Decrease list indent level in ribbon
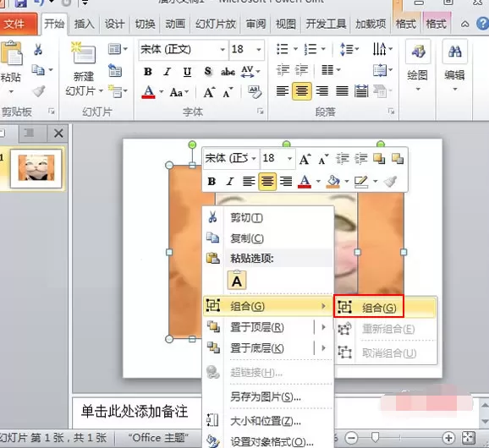Image resolution: width=489 pixels, height=448 pixels. (x=283, y=70)
